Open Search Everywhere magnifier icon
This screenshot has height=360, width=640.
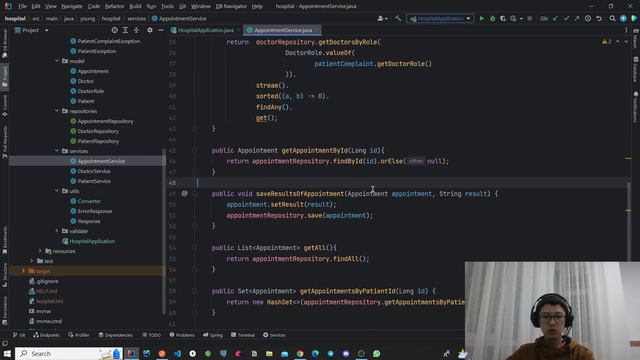pos(612,18)
